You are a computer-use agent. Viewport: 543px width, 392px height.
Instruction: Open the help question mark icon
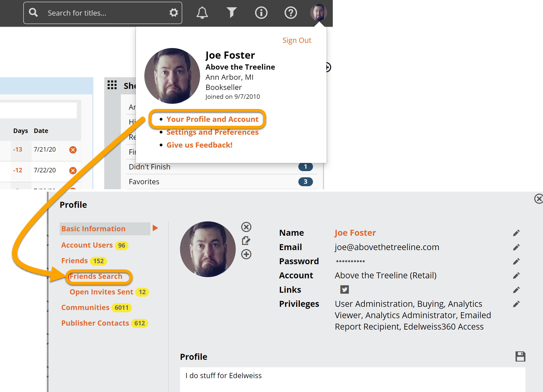[290, 13]
